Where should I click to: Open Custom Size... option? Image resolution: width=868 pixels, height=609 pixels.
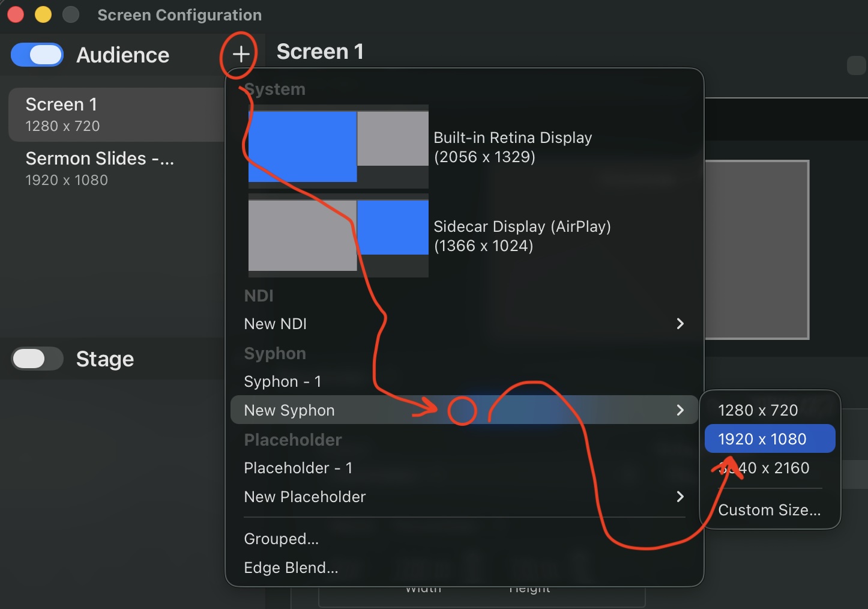pyautogui.click(x=770, y=510)
